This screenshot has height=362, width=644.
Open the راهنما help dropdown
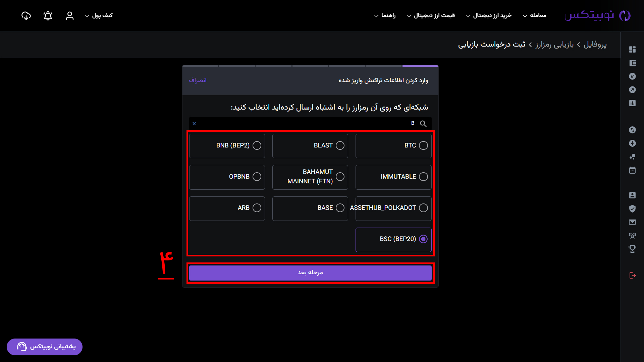pos(385,16)
